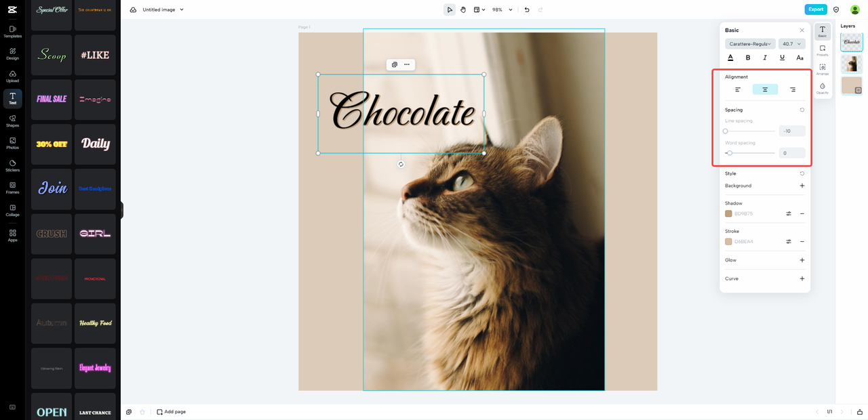
Task: Toggle Bold text formatting
Action: click(x=748, y=58)
